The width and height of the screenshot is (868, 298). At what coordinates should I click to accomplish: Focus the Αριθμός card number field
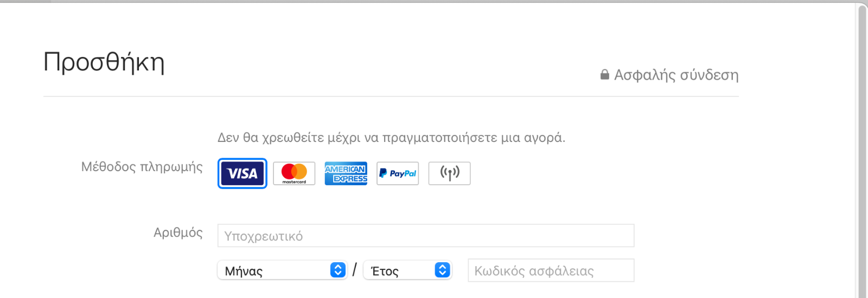[426, 236]
